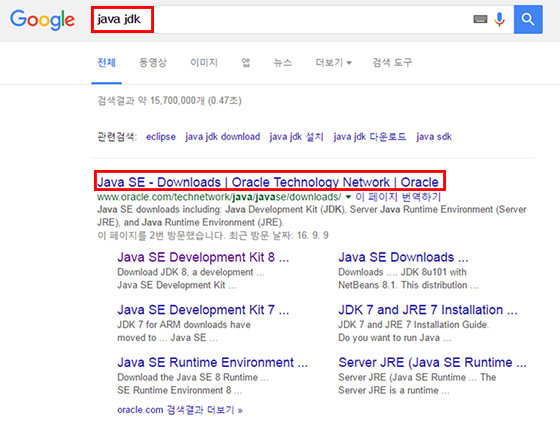
Task: Open Java SE Development Kit 7 sitelink
Action: click(203, 310)
